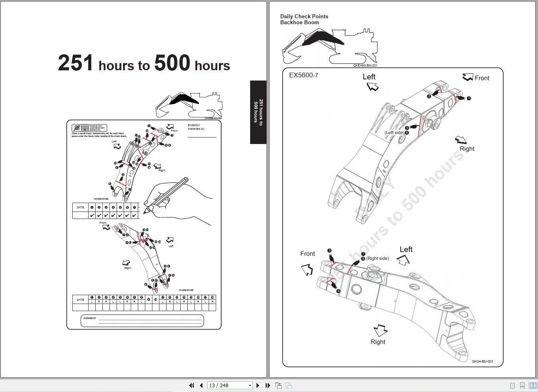Enable continuous scrolling page view
The height and width of the screenshot is (392, 538).
522,384
